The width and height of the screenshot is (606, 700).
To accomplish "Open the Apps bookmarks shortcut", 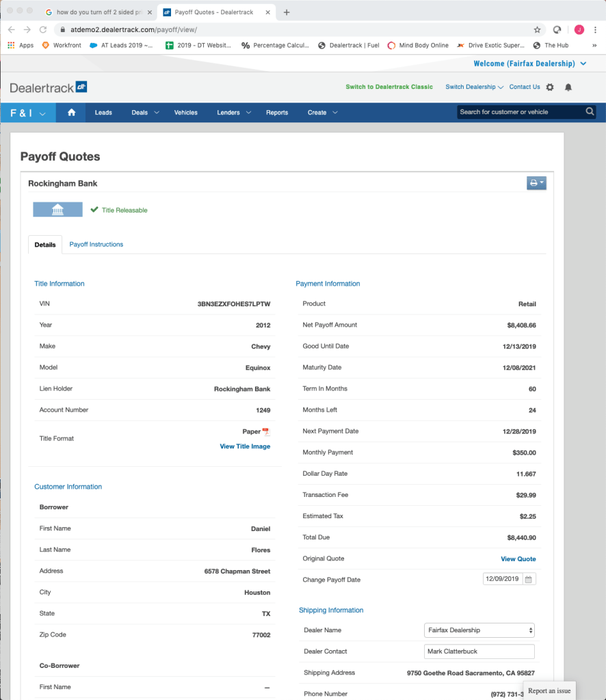I will tap(21, 46).
